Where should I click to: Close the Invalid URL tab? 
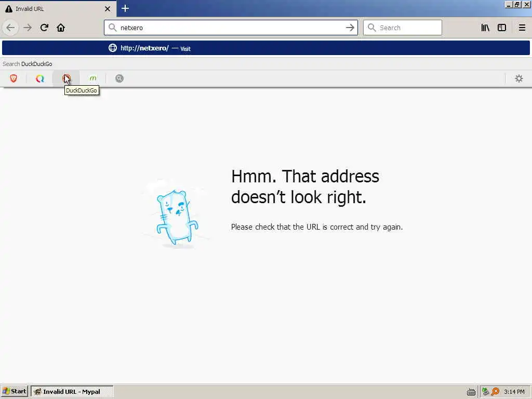click(108, 9)
